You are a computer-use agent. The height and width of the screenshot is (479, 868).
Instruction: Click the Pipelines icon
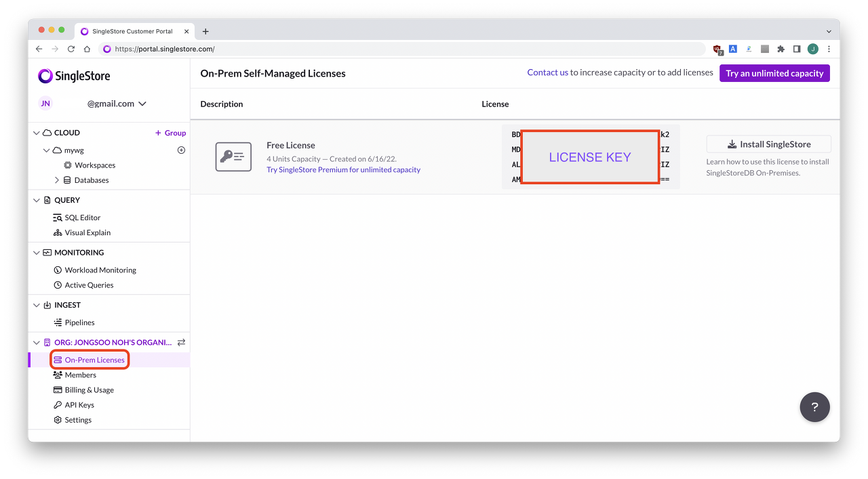click(x=58, y=322)
